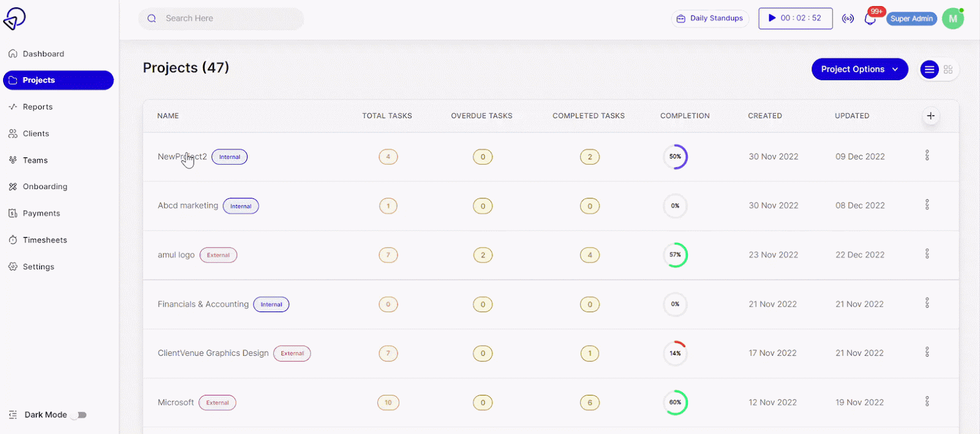Click the notification bell icon
The height and width of the screenshot is (434, 980).
coord(870,19)
